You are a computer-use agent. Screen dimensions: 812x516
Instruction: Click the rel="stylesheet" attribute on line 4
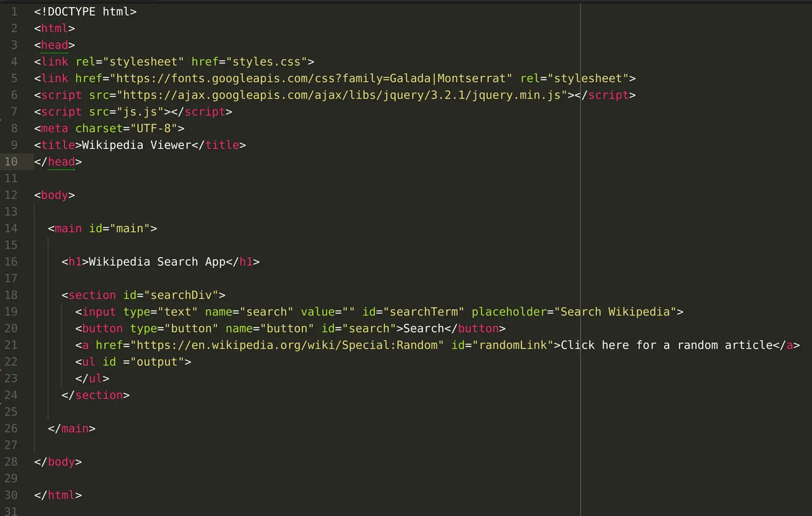(x=129, y=62)
